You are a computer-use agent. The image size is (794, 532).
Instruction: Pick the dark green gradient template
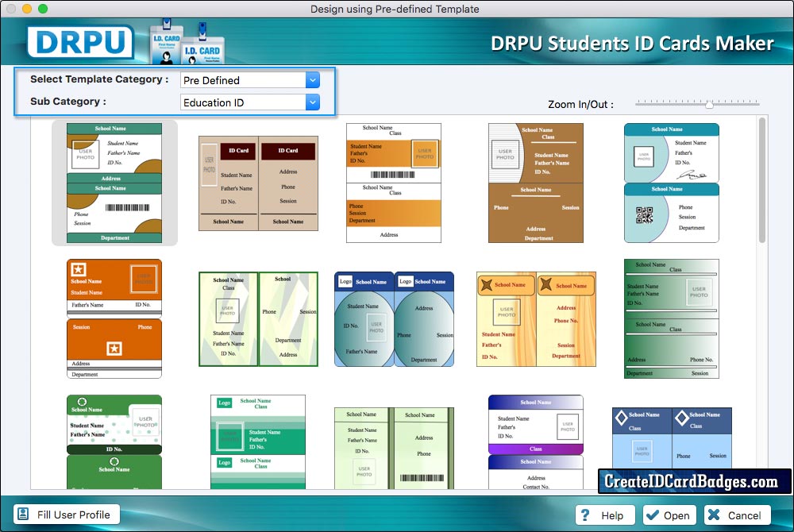pos(672,319)
